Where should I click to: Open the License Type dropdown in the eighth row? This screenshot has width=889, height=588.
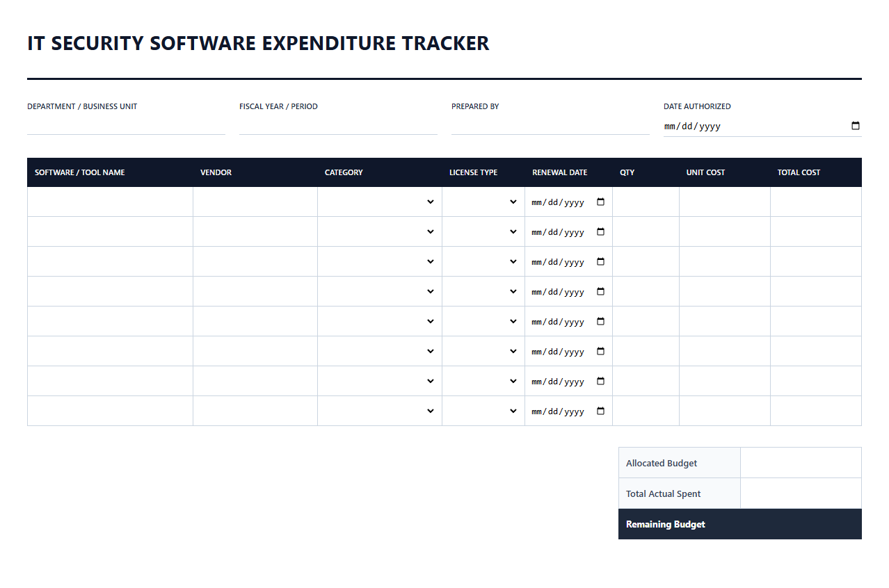coord(483,411)
